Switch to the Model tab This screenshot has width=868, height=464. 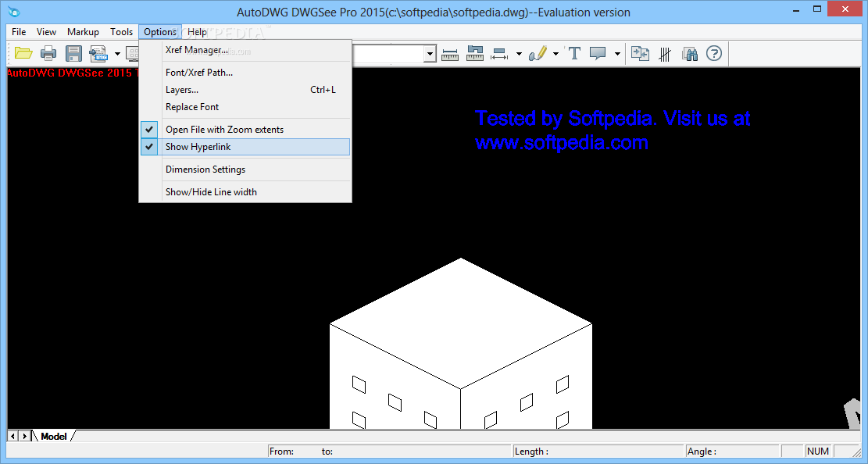(x=54, y=437)
